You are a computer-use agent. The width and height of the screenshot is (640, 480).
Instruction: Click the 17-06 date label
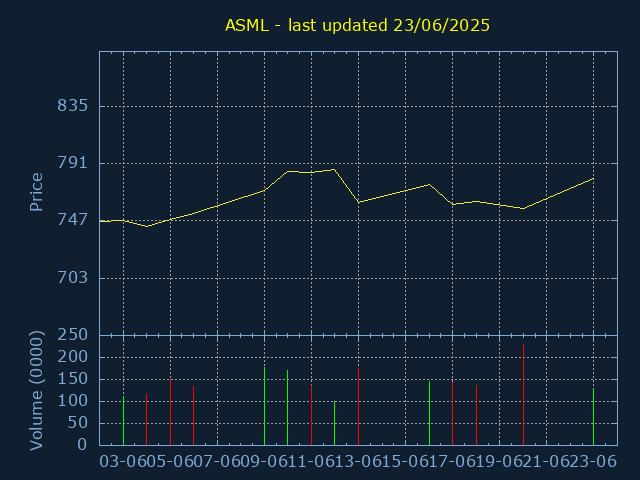coord(452,462)
